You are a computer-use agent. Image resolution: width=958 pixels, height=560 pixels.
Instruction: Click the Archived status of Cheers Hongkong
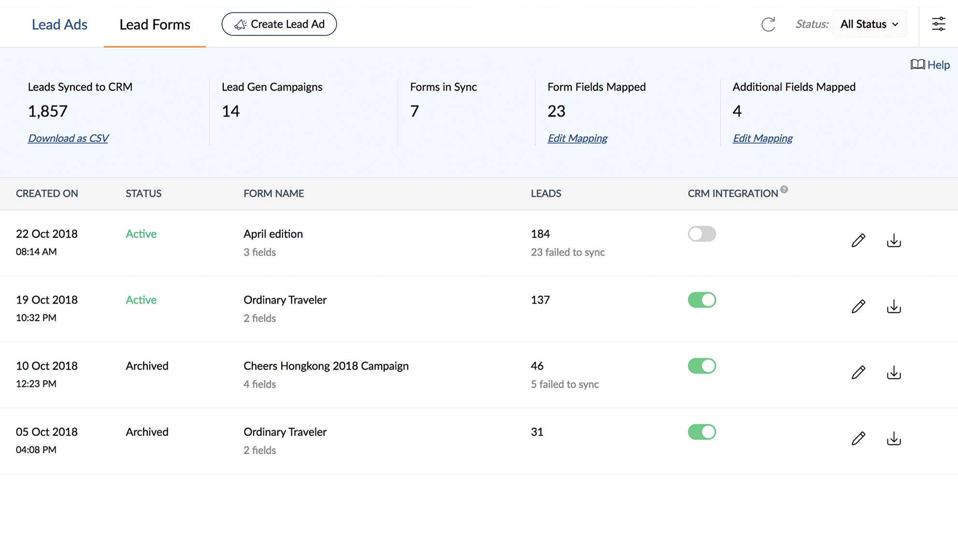tap(147, 366)
